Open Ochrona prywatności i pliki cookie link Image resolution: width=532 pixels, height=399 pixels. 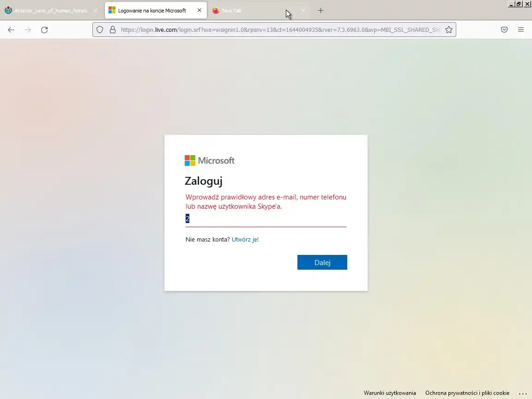[x=467, y=393]
